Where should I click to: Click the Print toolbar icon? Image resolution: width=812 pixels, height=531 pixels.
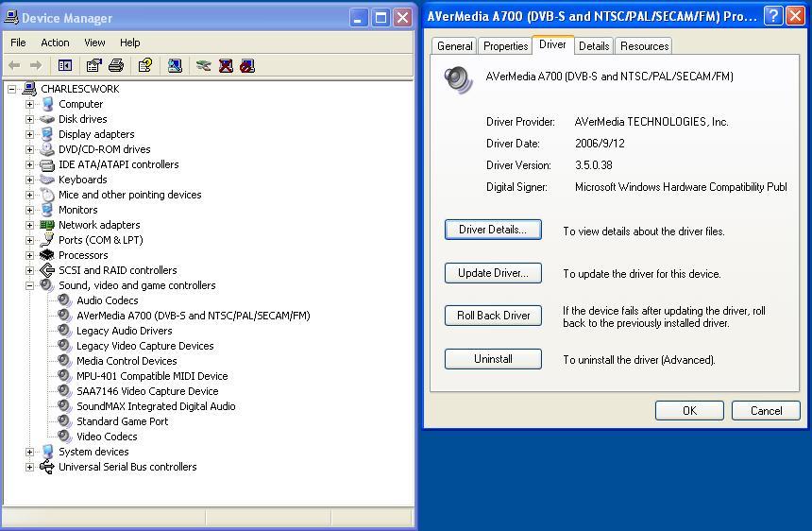point(116,65)
